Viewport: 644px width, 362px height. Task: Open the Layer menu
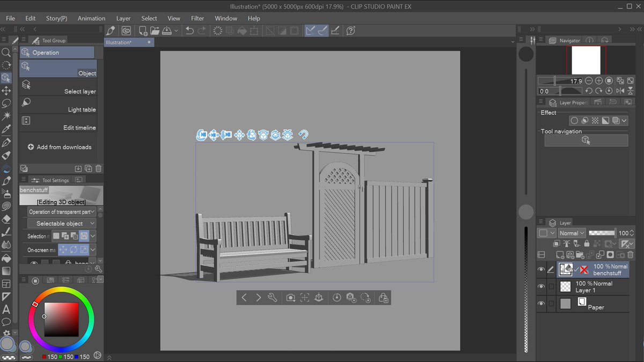point(123,18)
